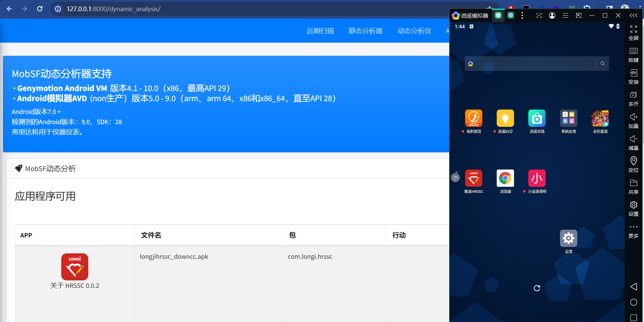644x322 pixels.
Task: Expand 更多 tools in the sidebar
Action: click(x=634, y=231)
